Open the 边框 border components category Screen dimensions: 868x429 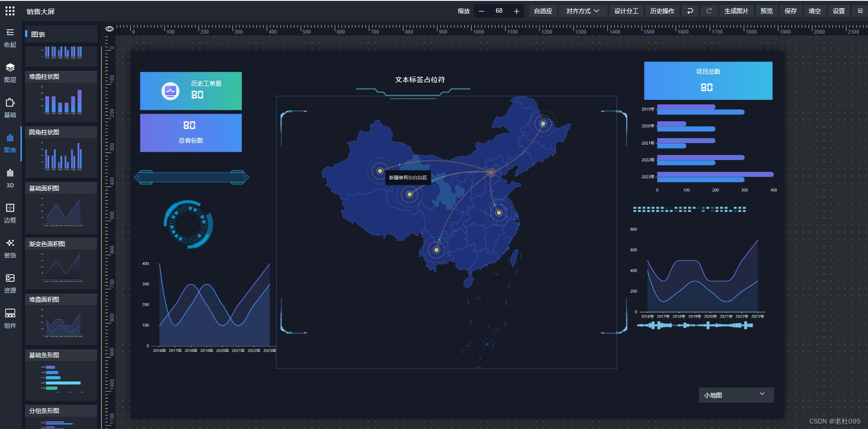pyautogui.click(x=10, y=213)
